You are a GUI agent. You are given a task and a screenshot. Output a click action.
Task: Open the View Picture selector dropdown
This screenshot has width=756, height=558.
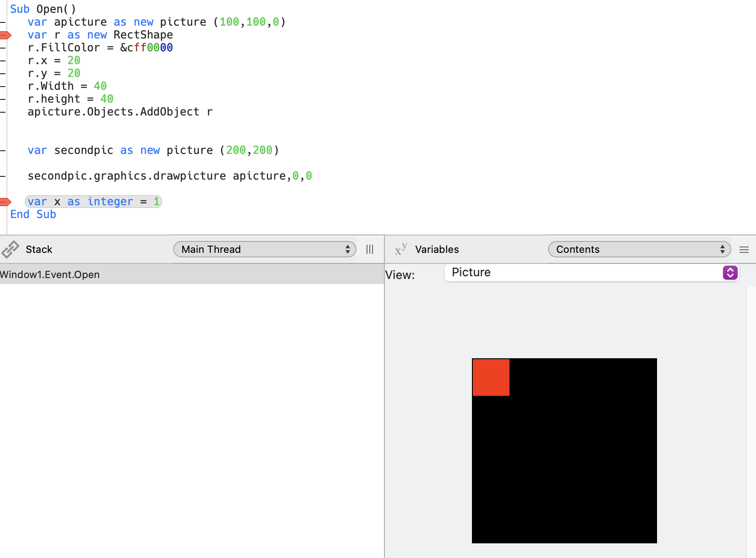[591, 273]
